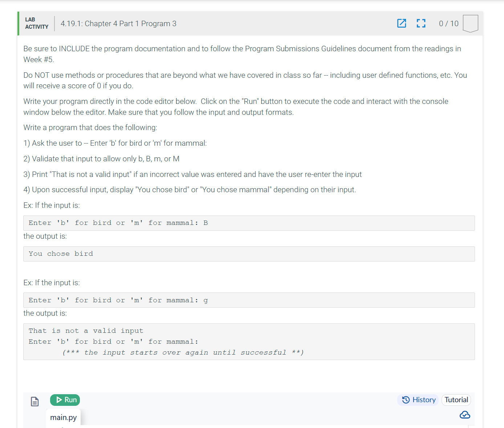504x428 pixels.
Task: Click the invalid input example output box
Action: point(249,342)
